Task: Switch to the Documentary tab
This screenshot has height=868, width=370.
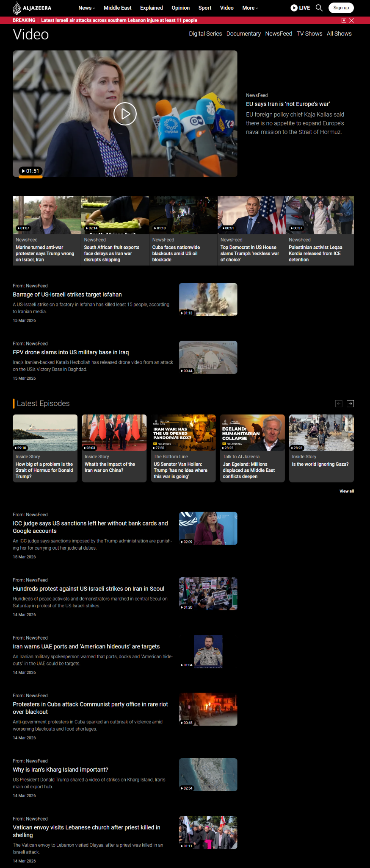Action: click(243, 33)
